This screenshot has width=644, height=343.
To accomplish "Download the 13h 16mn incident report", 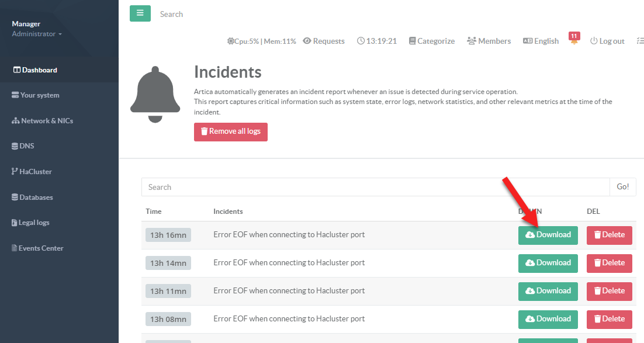I will (548, 235).
